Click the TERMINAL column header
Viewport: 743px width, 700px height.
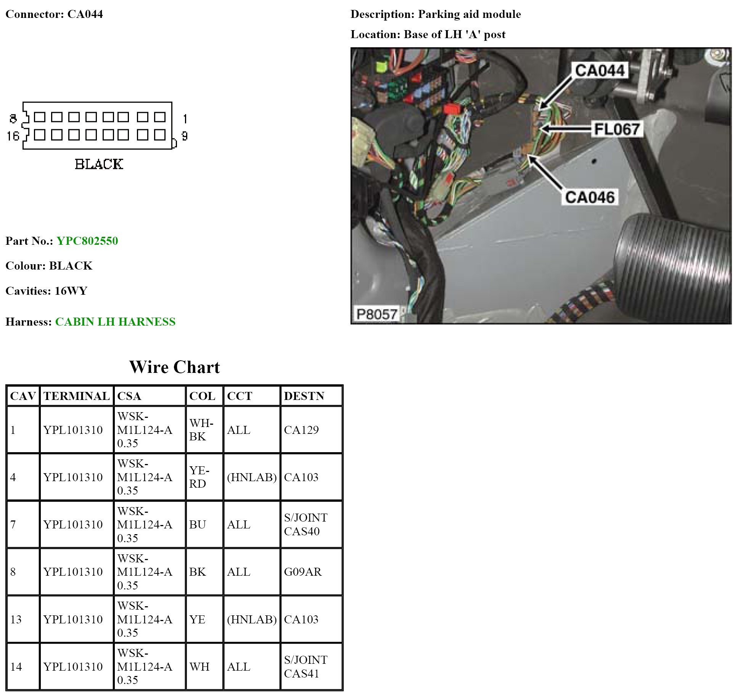pos(77,396)
